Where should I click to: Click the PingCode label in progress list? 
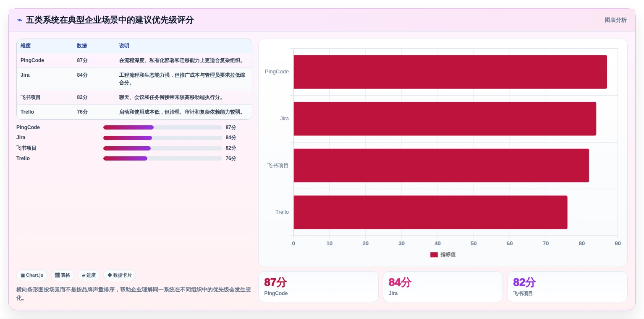28,127
